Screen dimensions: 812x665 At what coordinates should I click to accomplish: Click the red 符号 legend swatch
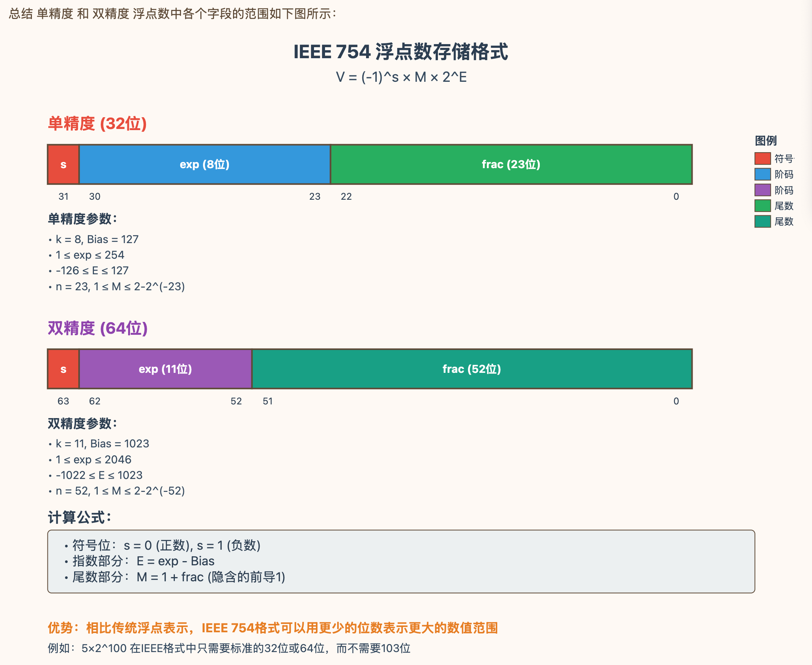tap(762, 159)
